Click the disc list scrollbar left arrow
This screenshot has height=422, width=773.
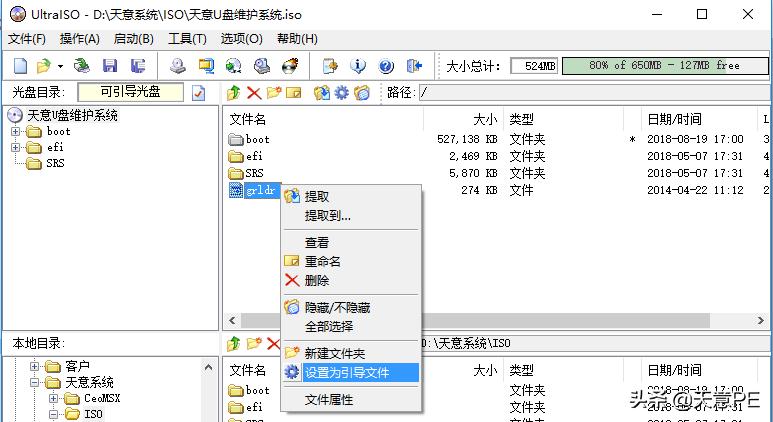point(232,321)
